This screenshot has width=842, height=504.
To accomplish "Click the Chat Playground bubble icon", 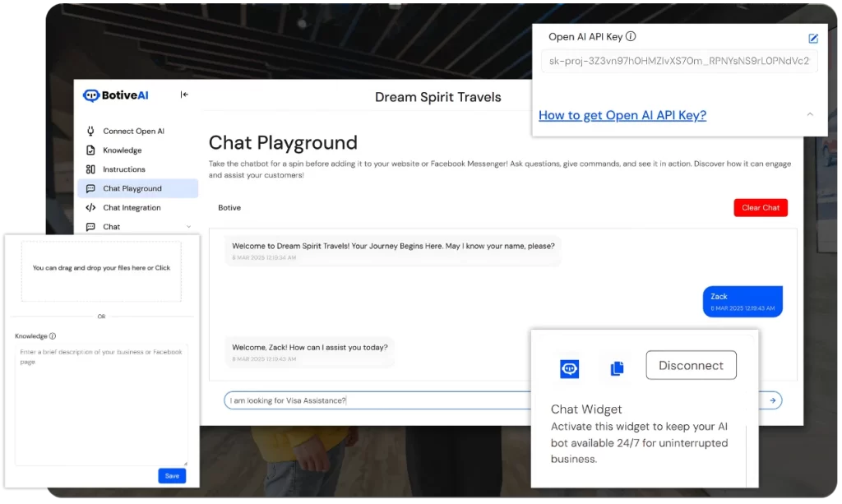I will point(90,189).
